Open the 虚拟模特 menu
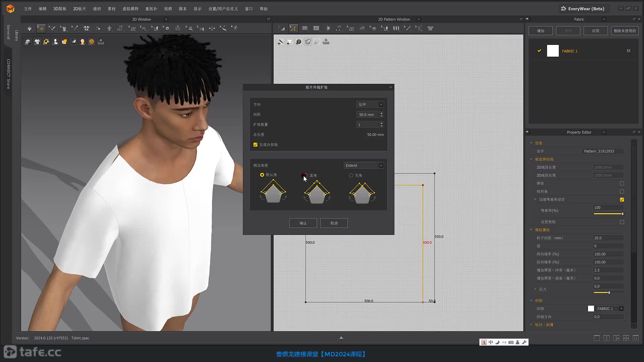The width and height of the screenshot is (644, 362). pyautogui.click(x=130, y=9)
